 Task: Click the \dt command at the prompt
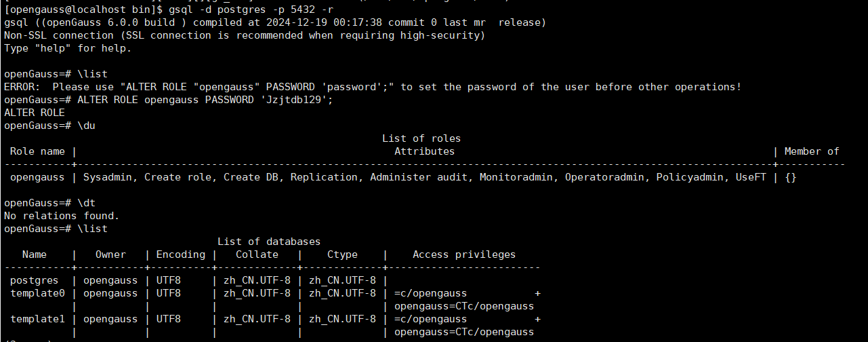click(87, 203)
